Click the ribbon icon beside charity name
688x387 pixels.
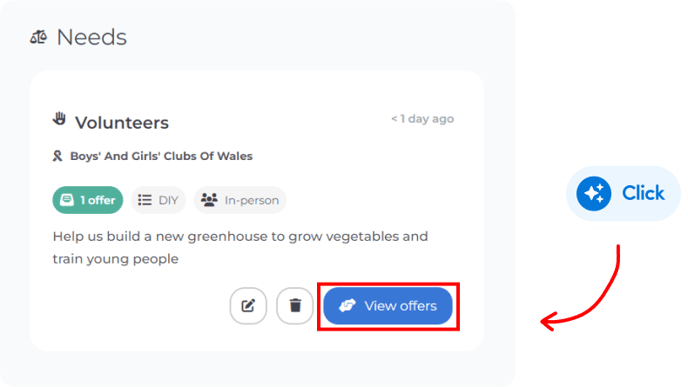coord(57,156)
